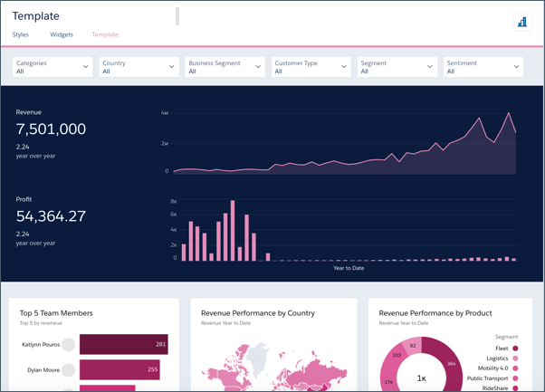Click the donut segment labeled 174
The width and height of the screenshot is (545, 392).
pos(388,382)
